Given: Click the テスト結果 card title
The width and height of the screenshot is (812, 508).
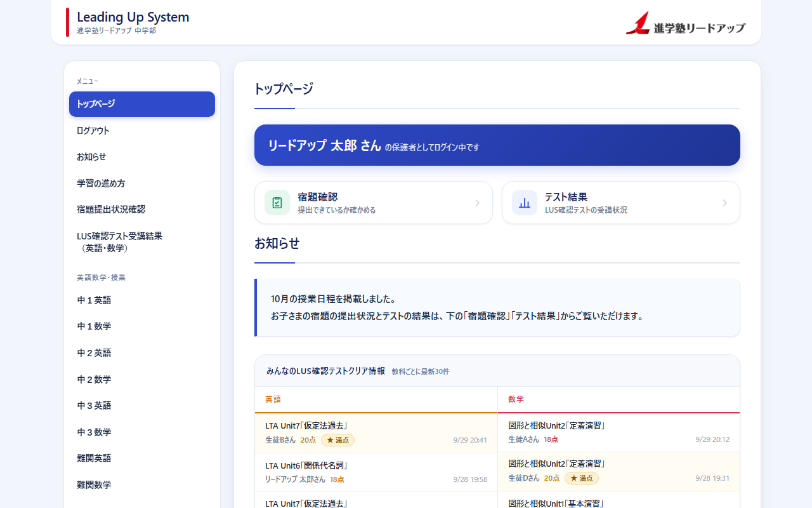Looking at the screenshot, I should [566, 197].
